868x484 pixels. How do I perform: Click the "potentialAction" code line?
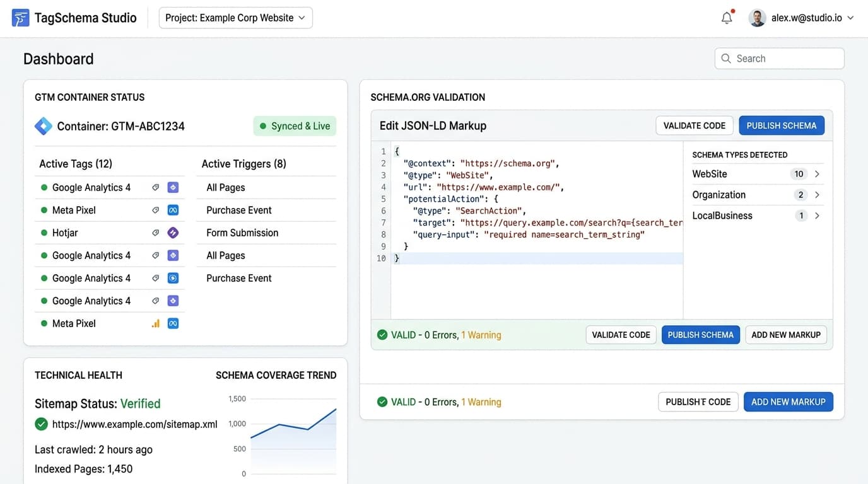(x=450, y=199)
